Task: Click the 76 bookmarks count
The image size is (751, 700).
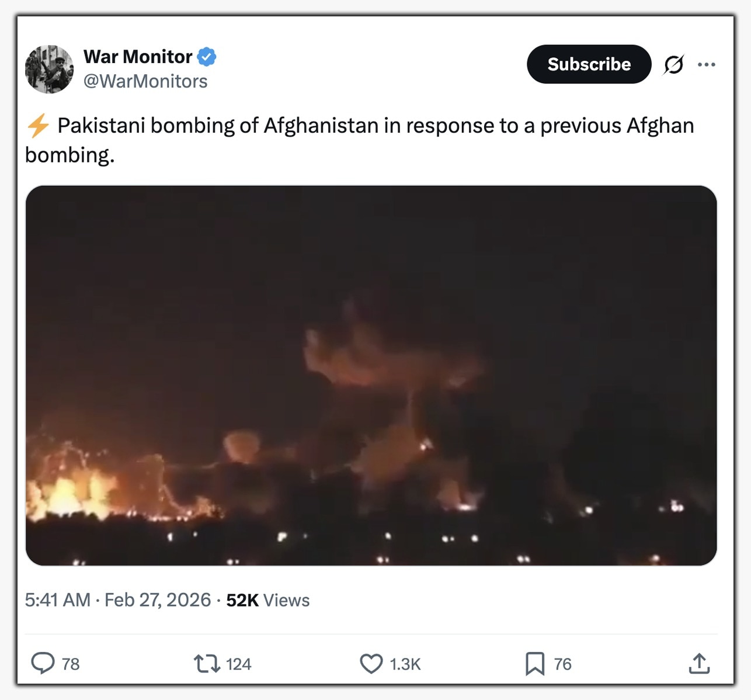Action: pyautogui.click(x=562, y=664)
